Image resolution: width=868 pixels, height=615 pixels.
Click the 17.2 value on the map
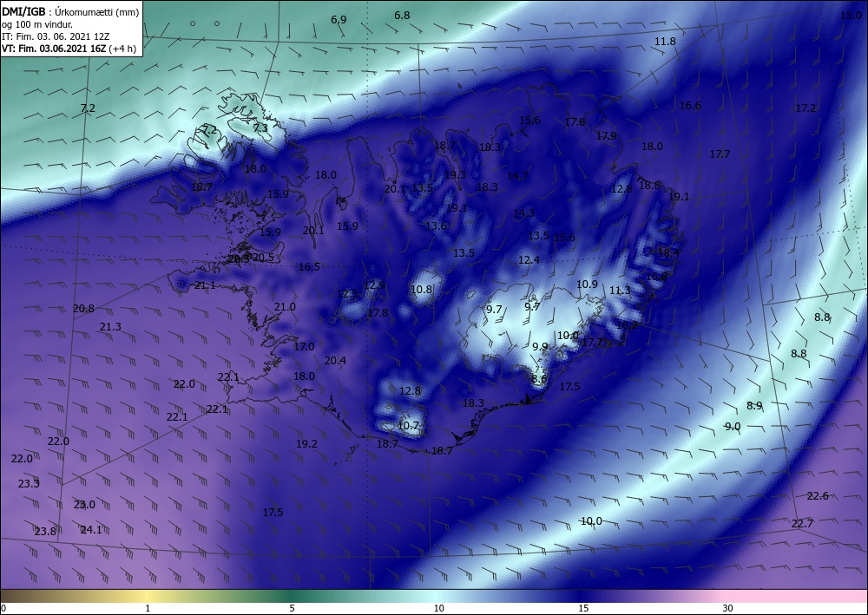[x=806, y=108]
